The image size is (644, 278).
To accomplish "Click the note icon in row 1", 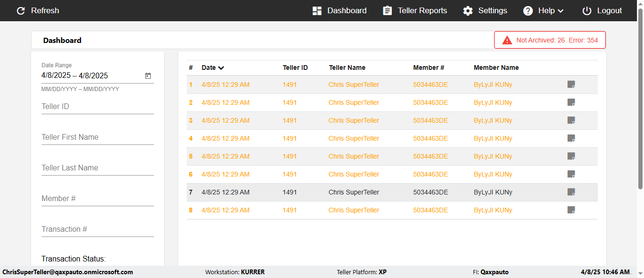I will click(x=571, y=84).
